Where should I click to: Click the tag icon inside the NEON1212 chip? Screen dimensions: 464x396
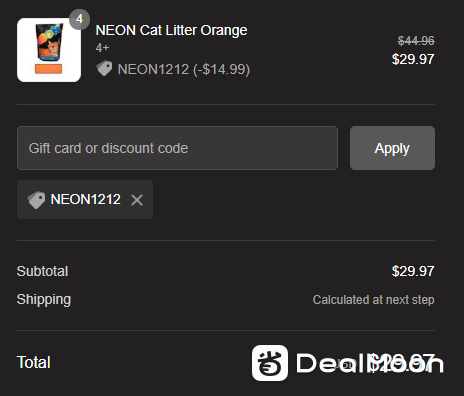click(x=36, y=200)
